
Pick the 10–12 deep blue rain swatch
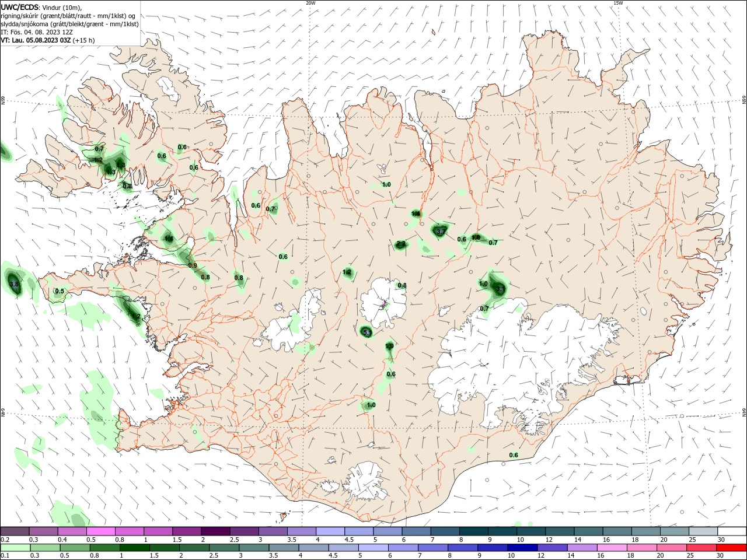coord(522,548)
